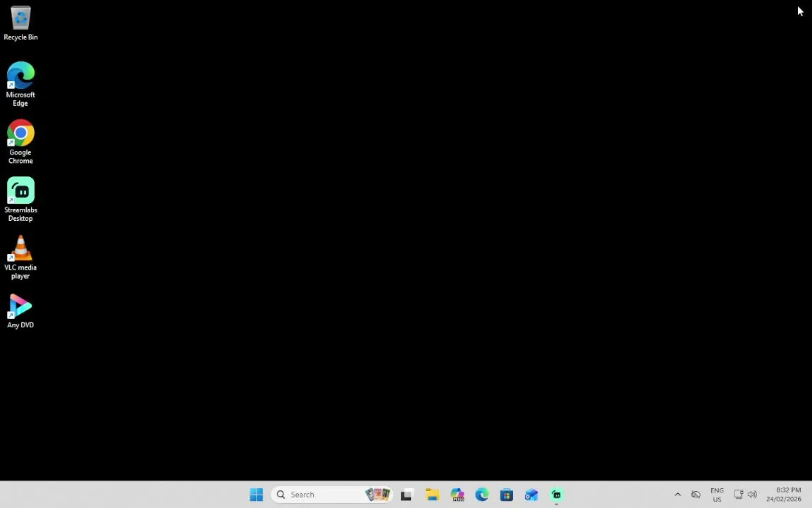Select the Any DVD desktop shortcut
812x508 pixels.
pyautogui.click(x=20, y=311)
